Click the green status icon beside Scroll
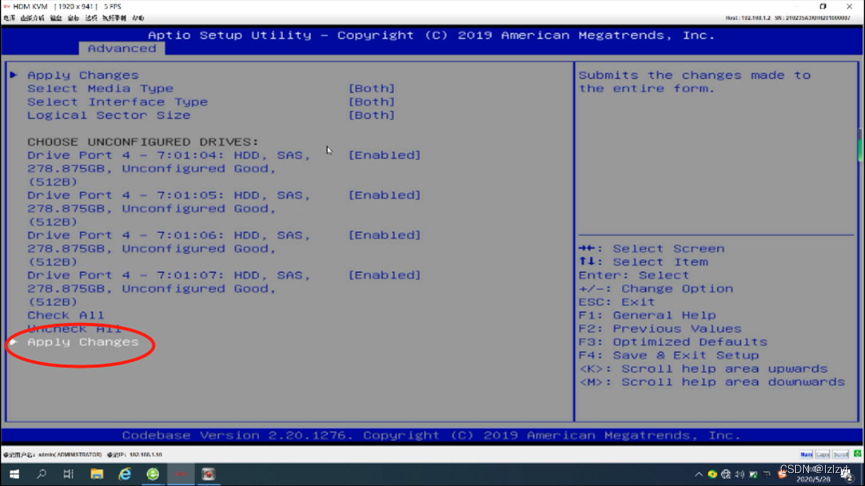This screenshot has width=865, height=486. click(857, 454)
